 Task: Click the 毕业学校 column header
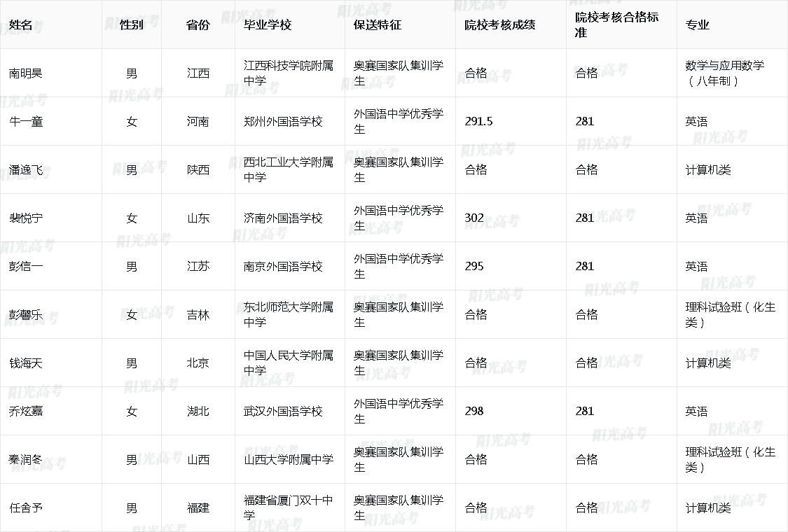click(267, 24)
